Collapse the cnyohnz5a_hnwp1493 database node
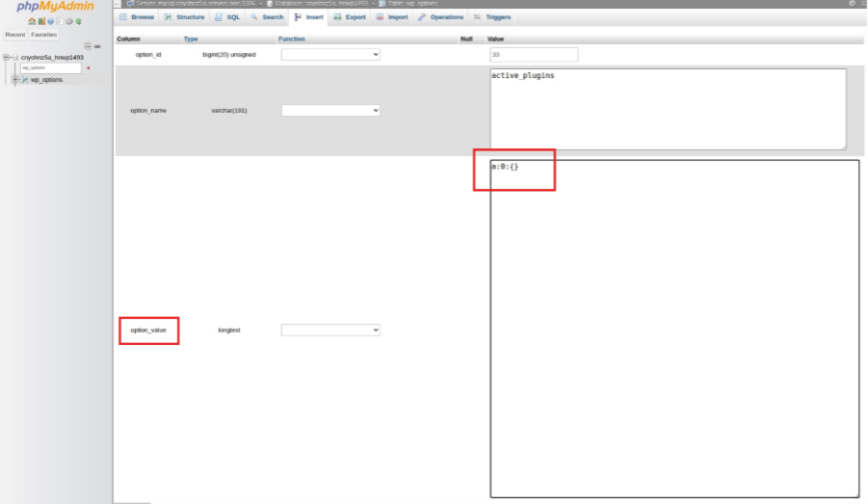 pos(6,57)
